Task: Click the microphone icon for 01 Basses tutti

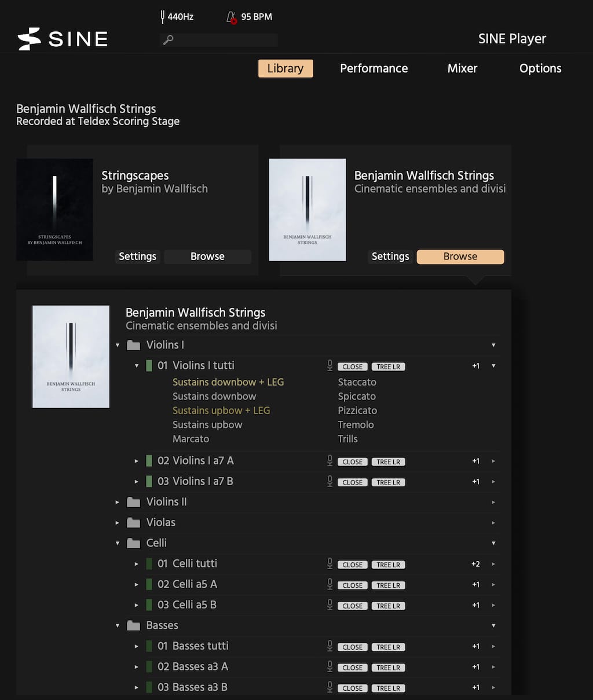Action: point(330,646)
